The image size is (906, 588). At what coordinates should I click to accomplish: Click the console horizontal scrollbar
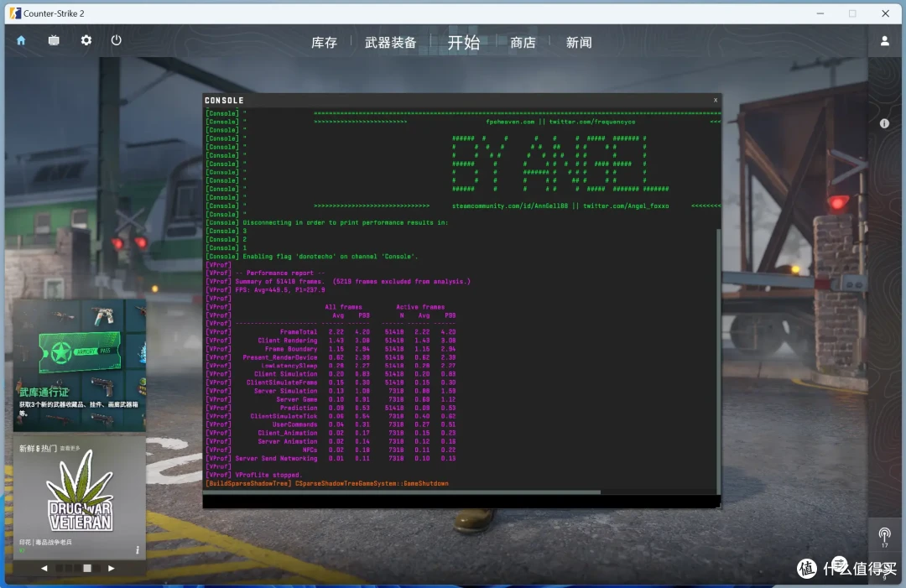[402, 492]
